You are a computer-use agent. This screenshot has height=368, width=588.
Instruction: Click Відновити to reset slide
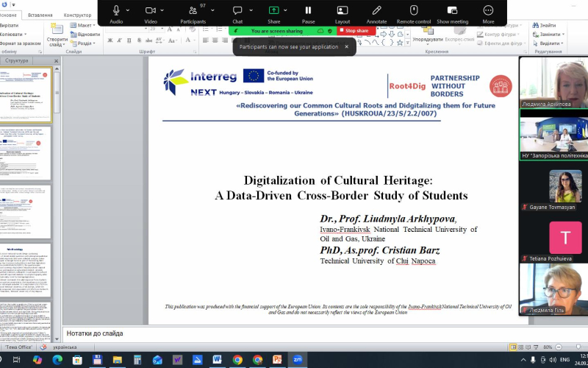(x=85, y=34)
